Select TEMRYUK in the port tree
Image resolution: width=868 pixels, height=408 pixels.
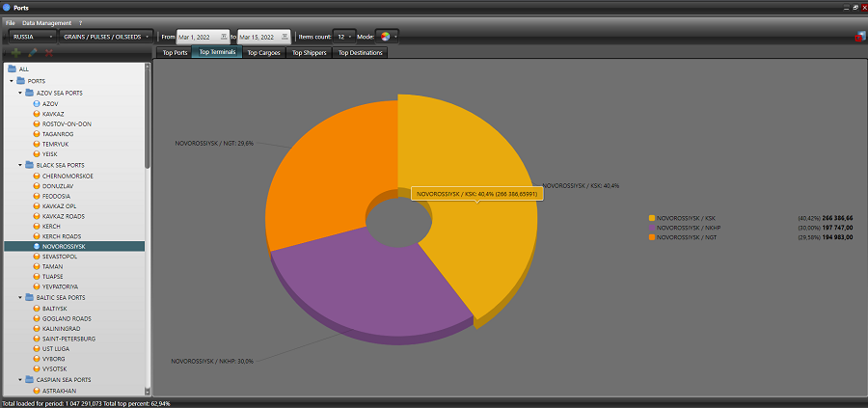click(55, 144)
